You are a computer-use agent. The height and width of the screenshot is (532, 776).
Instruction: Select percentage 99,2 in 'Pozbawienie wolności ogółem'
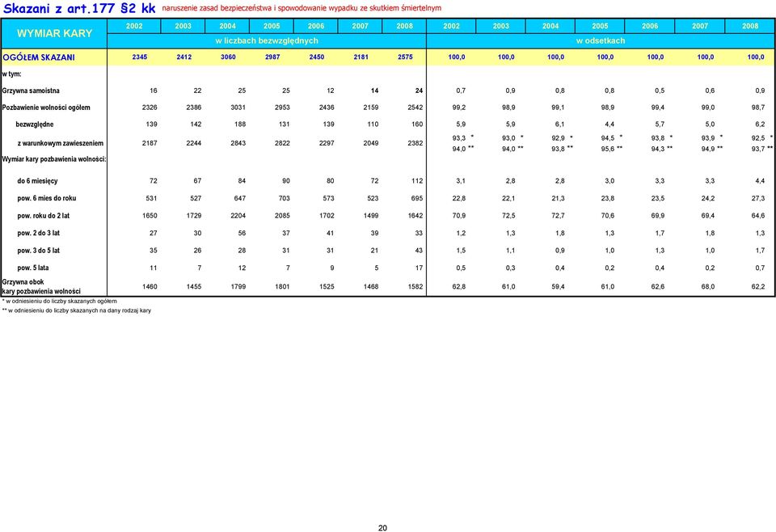pyautogui.click(x=459, y=108)
